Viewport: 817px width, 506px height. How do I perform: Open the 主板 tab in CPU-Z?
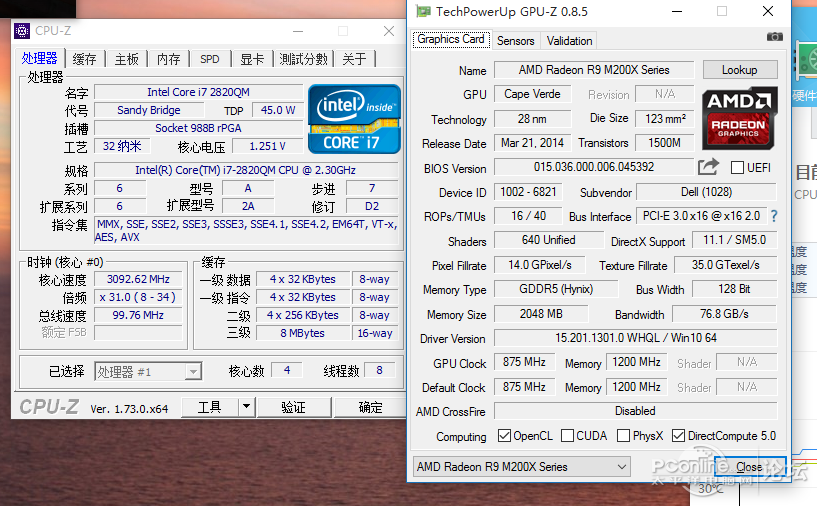coord(127,59)
